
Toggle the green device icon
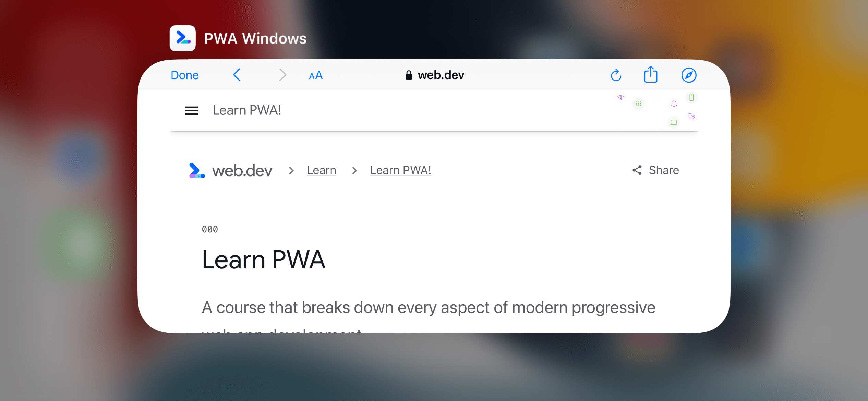[x=692, y=98]
